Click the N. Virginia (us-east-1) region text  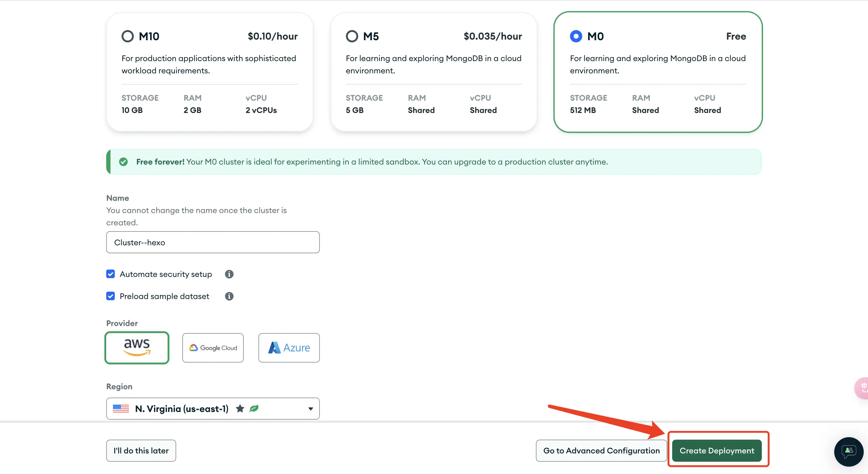click(x=182, y=409)
